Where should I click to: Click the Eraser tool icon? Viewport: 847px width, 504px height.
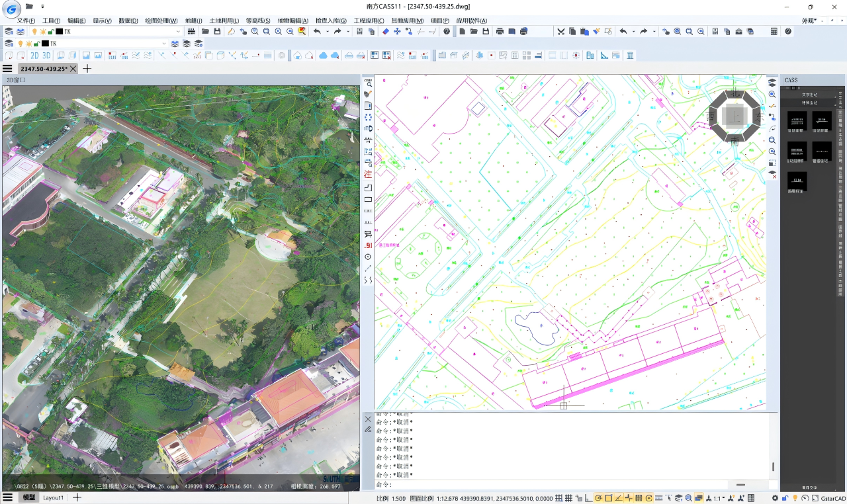click(385, 31)
